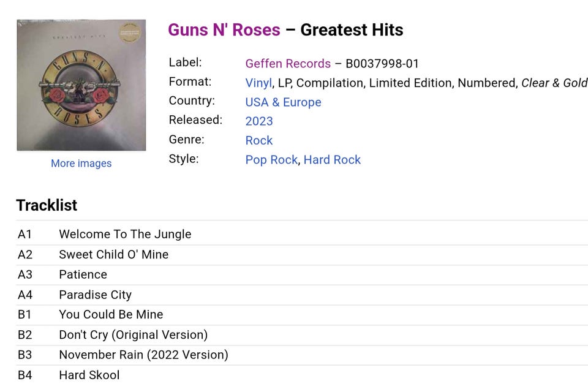Select the USA & Europe country link
Image resolution: width=588 pixels, height=389 pixels.
click(283, 102)
